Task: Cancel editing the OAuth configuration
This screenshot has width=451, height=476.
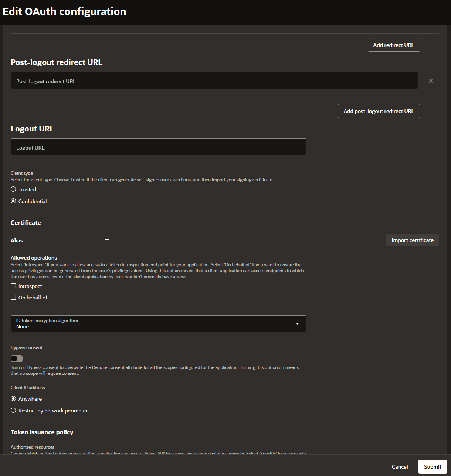Action: (400, 467)
